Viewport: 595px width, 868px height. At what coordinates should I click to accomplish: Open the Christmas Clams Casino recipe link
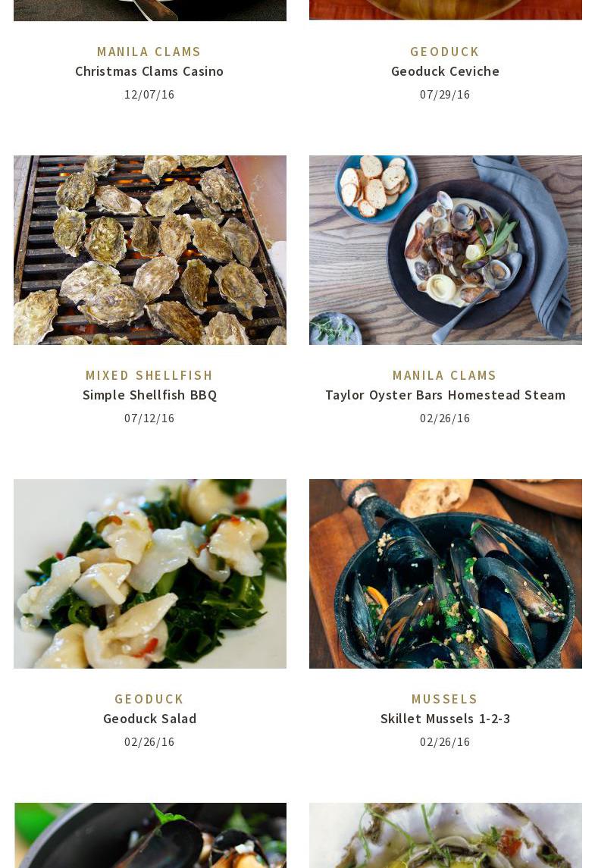click(149, 71)
